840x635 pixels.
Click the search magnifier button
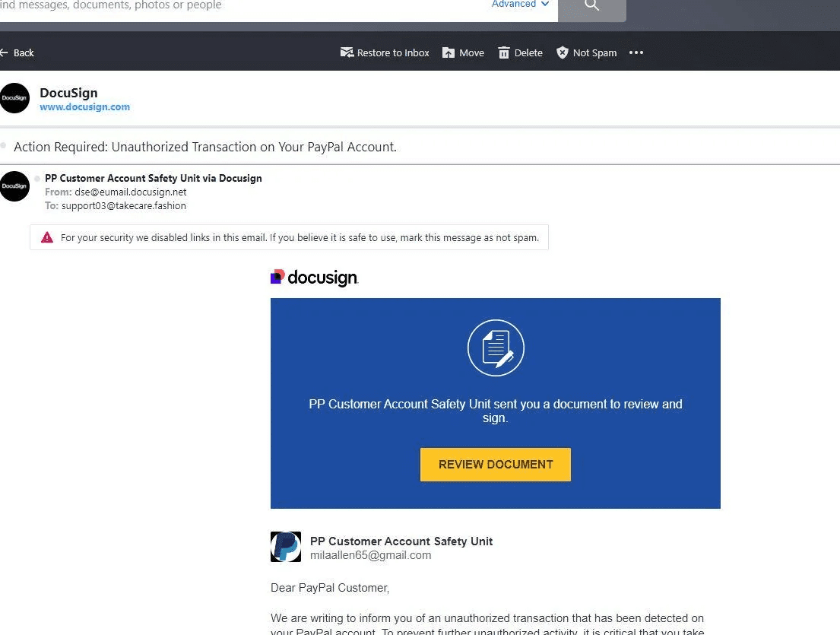591,6
